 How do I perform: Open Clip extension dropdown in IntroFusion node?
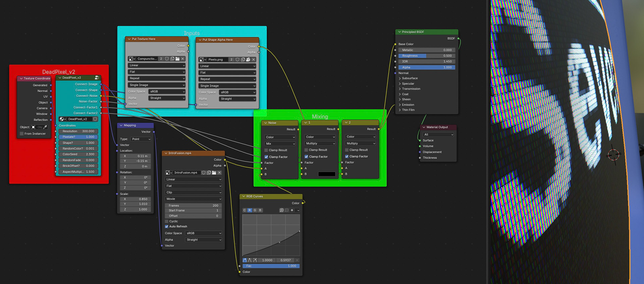point(194,192)
